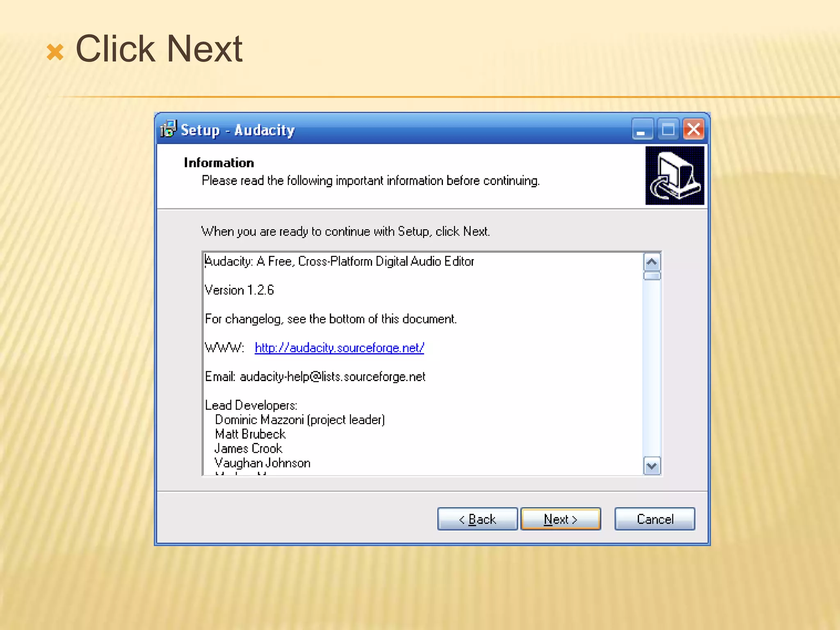Open the audacity.sourceforge.net link
This screenshot has height=630, width=840.
point(339,348)
